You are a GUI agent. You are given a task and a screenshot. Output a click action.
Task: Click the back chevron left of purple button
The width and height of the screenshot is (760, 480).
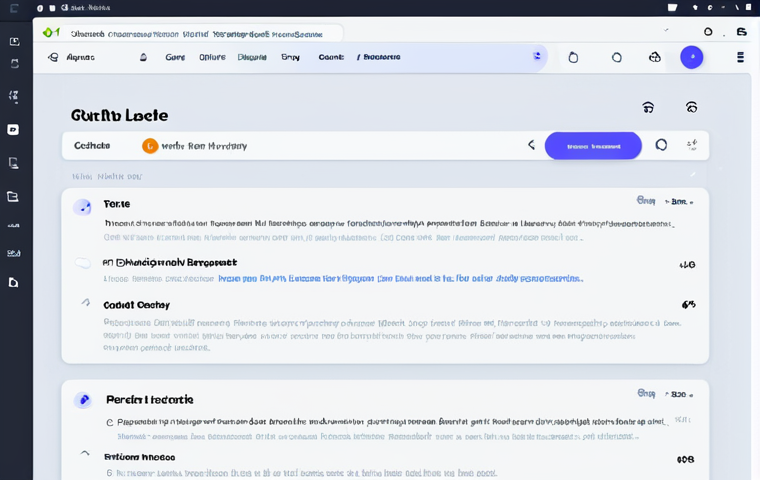coord(531,146)
